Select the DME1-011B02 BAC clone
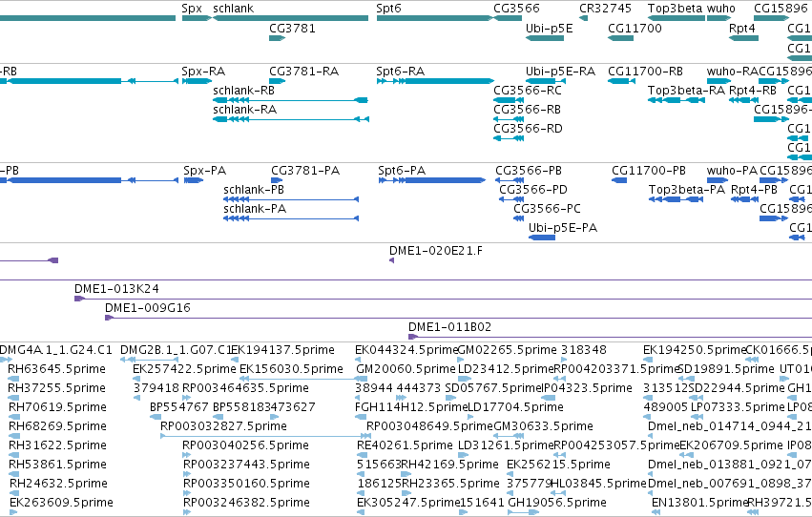 coord(610,337)
